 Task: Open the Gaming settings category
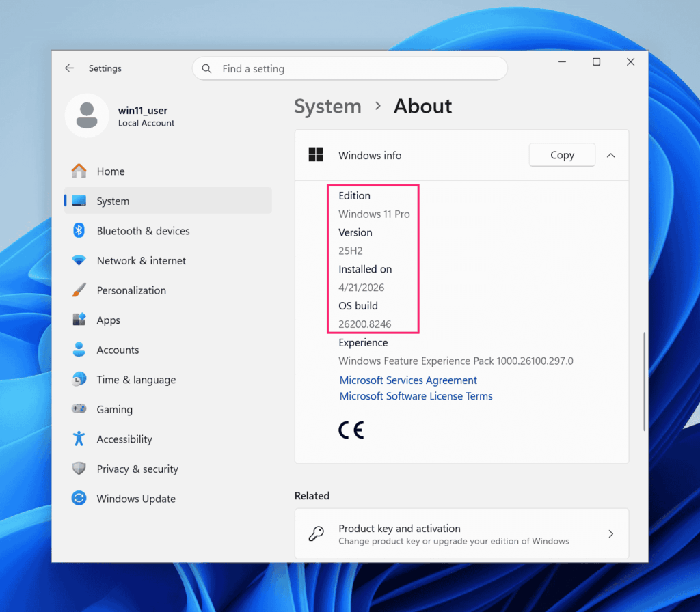pos(168,409)
